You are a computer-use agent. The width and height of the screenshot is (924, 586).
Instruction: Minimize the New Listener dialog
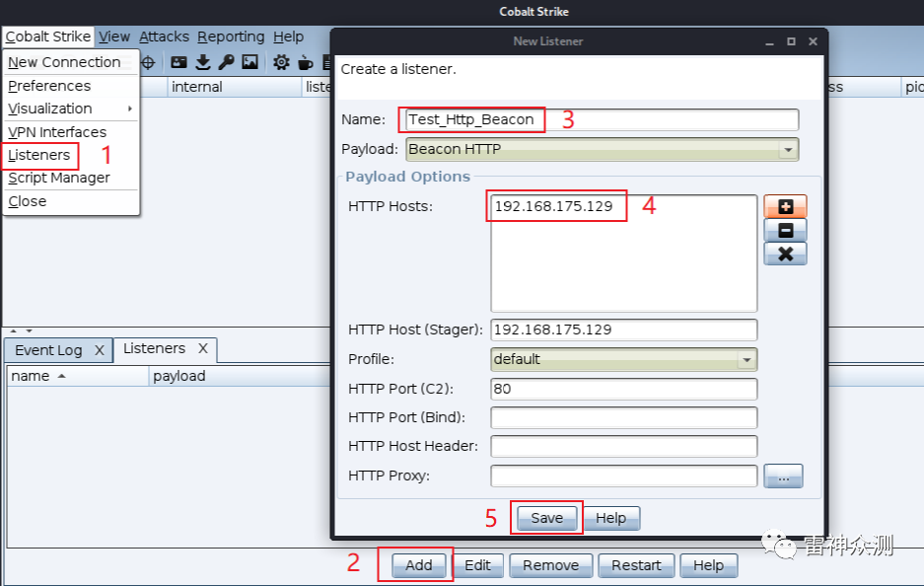pyautogui.click(x=769, y=41)
